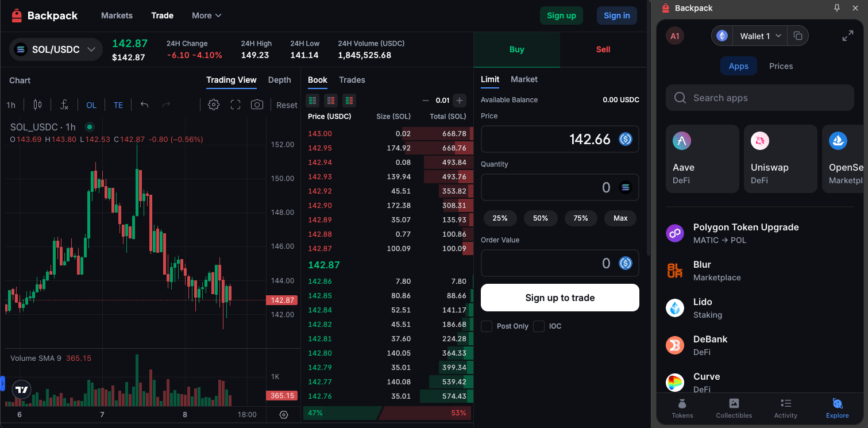Enable the Post Only checkbox
The width and height of the screenshot is (868, 428).
click(x=487, y=326)
